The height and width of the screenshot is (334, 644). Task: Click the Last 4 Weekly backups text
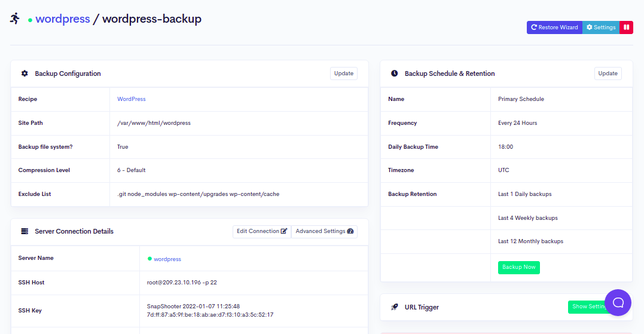[528, 218]
